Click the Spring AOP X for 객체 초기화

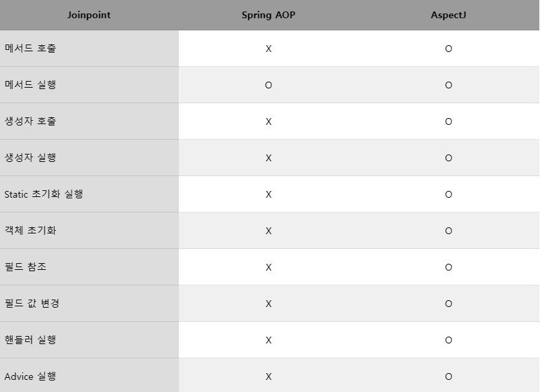pyautogui.click(x=269, y=231)
